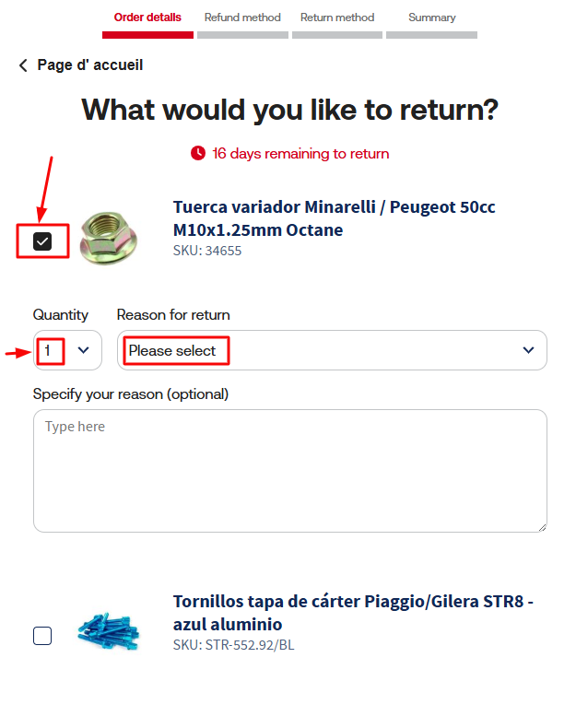The image size is (576, 728).
Task: Uncheck the Tuerca variador item checkbox
Action: tap(42, 241)
